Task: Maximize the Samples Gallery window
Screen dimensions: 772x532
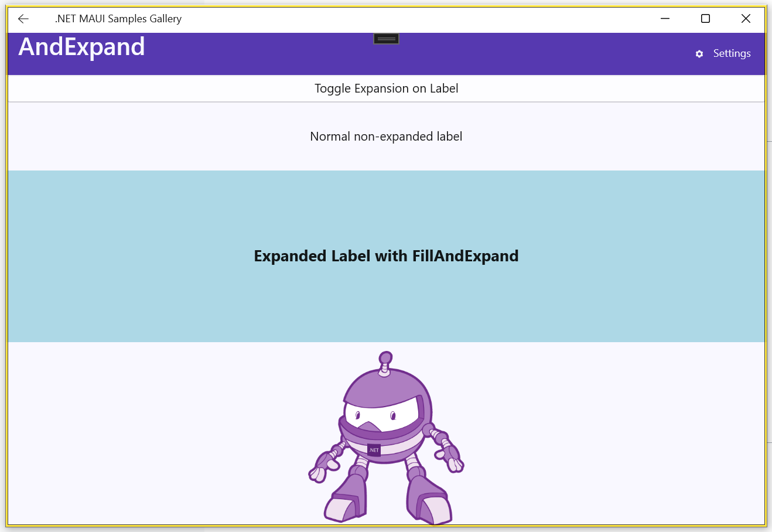Action: [705, 19]
